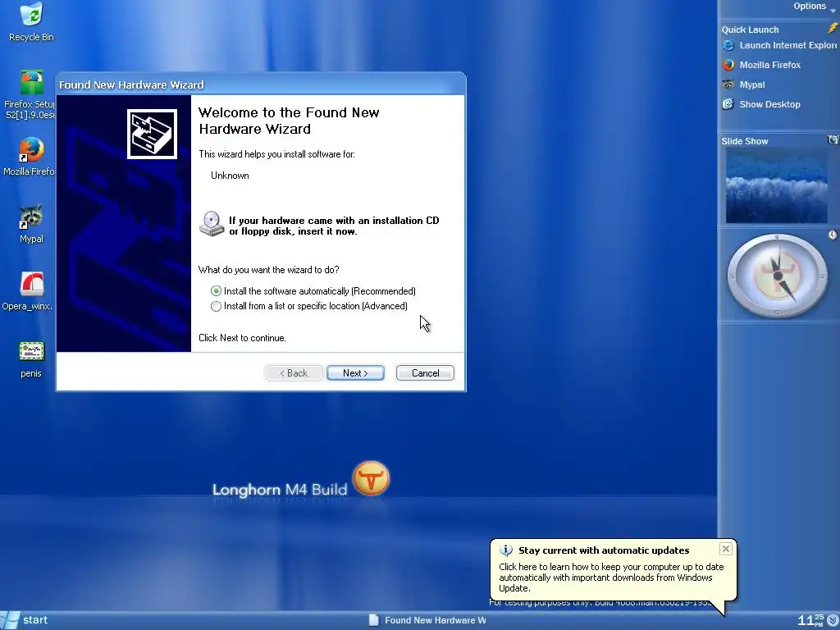The height and width of the screenshot is (630, 840).
Task: Click the small clock icon on clock tile
Action: (x=833, y=235)
